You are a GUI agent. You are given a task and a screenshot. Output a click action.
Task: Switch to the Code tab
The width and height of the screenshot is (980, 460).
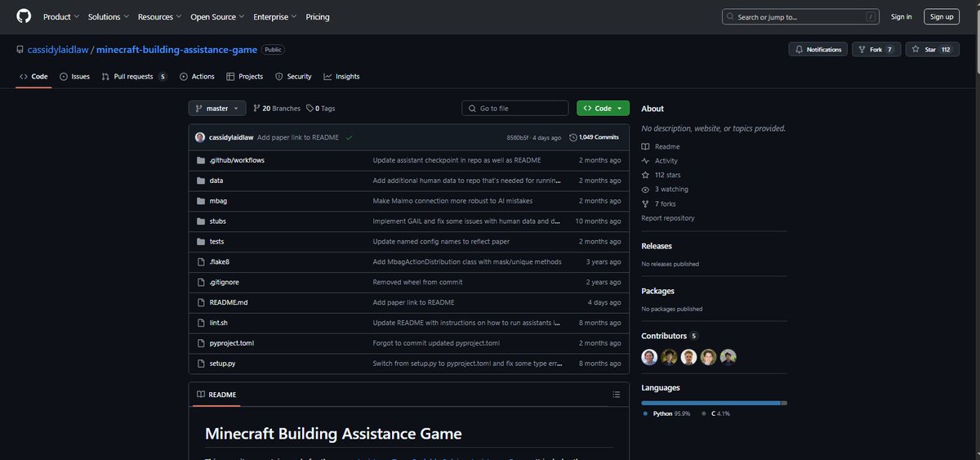(33, 77)
